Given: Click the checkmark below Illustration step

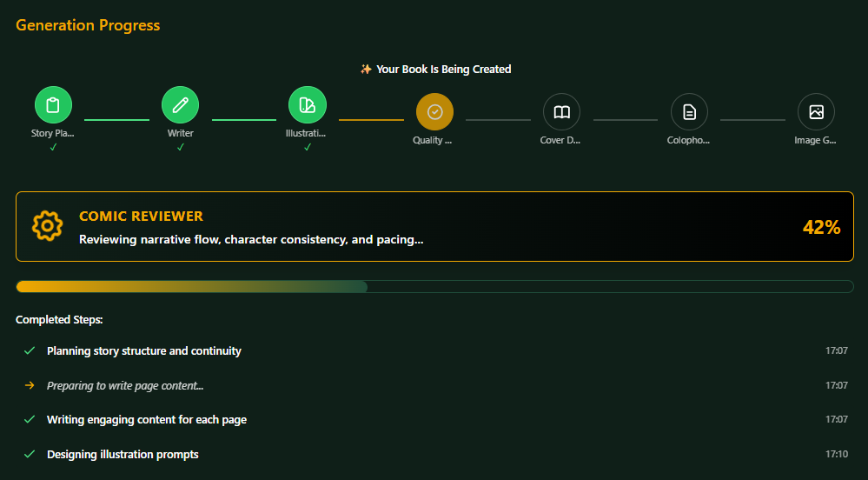Looking at the screenshot, I should 307,148.
